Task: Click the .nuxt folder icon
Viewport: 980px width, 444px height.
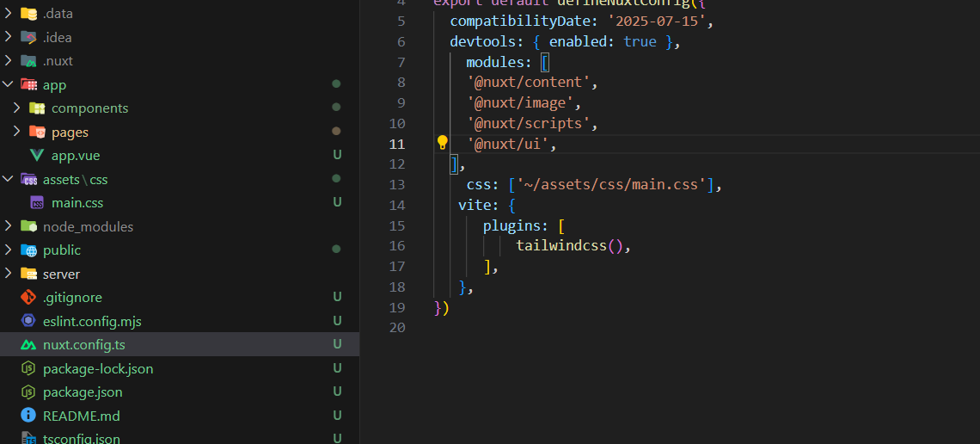Action: tap(28, 60)
